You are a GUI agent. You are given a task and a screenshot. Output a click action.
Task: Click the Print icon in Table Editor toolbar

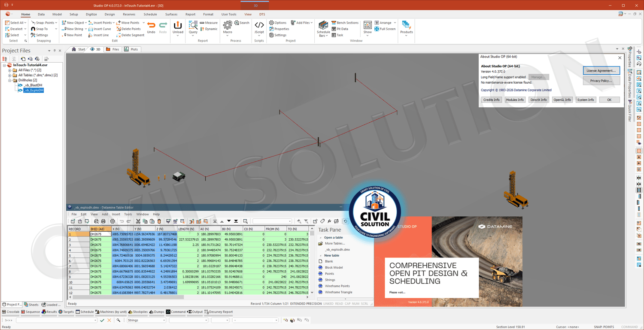pos(103,221)
